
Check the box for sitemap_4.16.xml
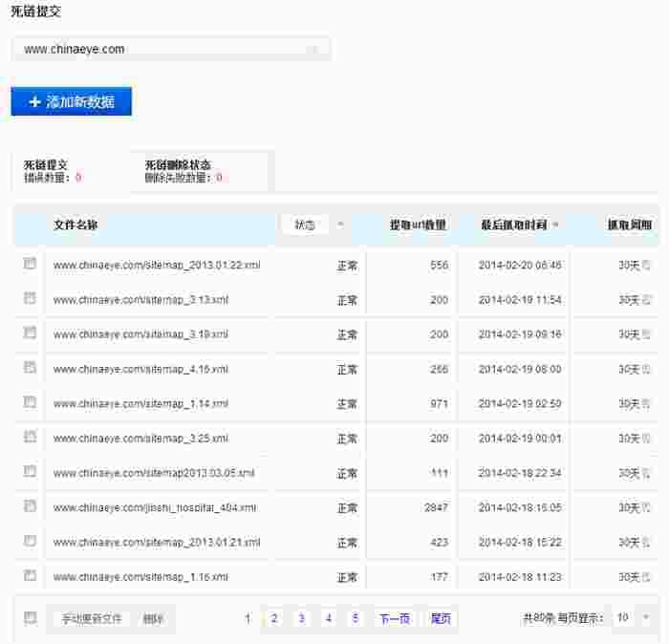pos(30,367)
